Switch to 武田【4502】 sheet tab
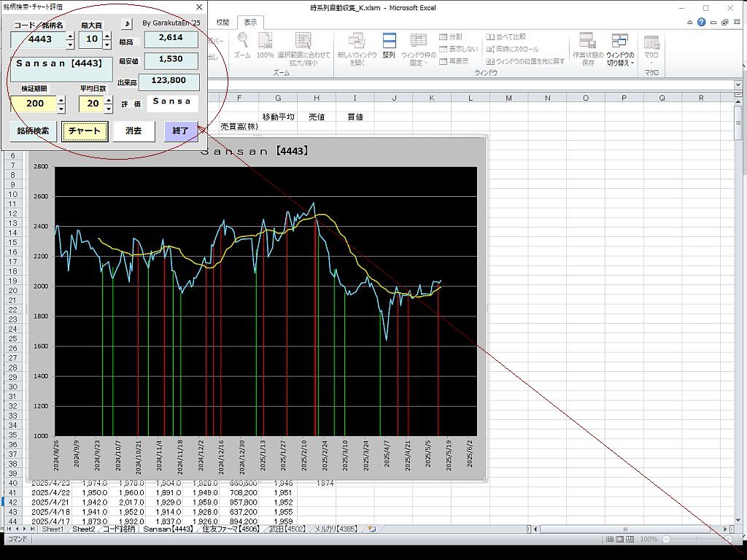747x560 pixels. tap(287, 529)
